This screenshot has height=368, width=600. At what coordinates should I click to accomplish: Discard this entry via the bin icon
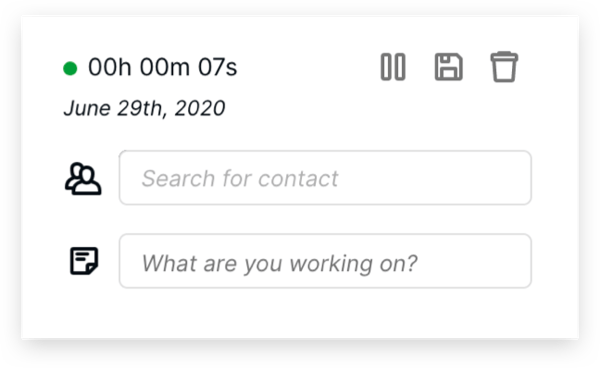(x=504, y=67)
